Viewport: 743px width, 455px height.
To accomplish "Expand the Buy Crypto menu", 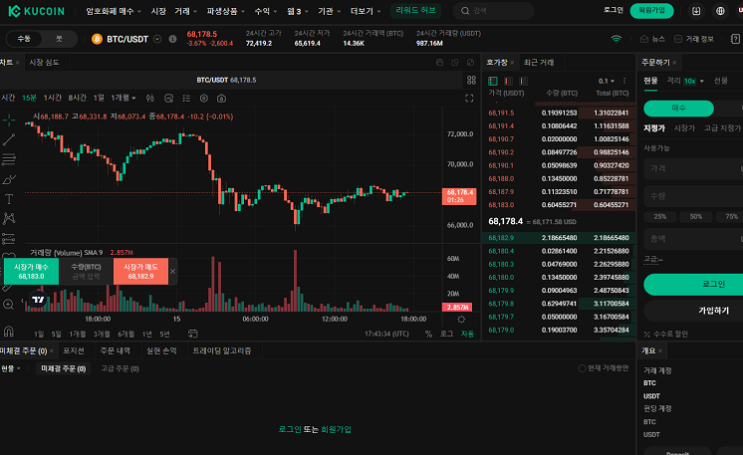I will click(x=113, y=11).
